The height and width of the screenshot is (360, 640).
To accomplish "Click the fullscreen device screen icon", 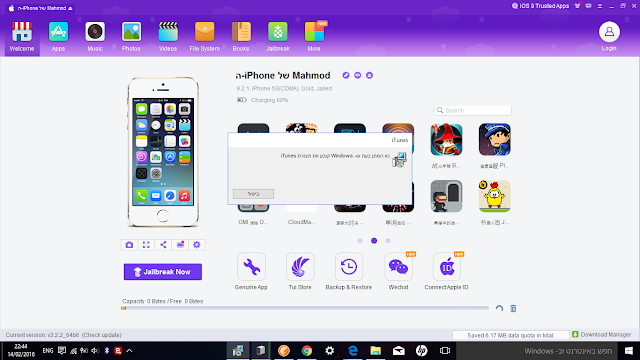I will pyautogui.click(x=146, y=244).
